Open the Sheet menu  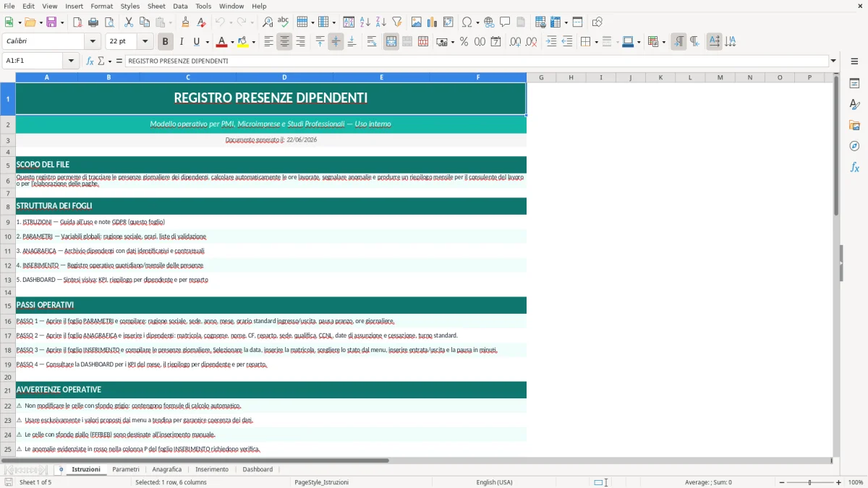pyautogui.click(x=156, y=6)
